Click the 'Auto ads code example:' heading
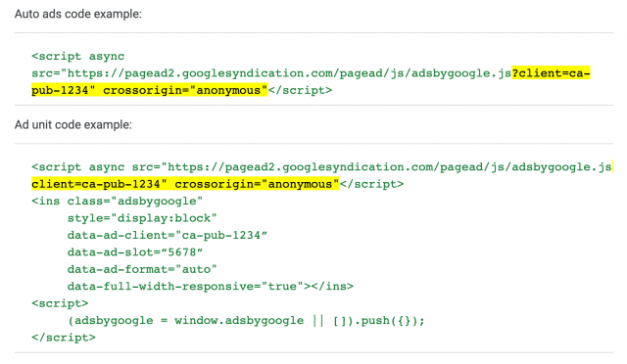The height and width of the screenshot is (364, 627). [78, 14]
